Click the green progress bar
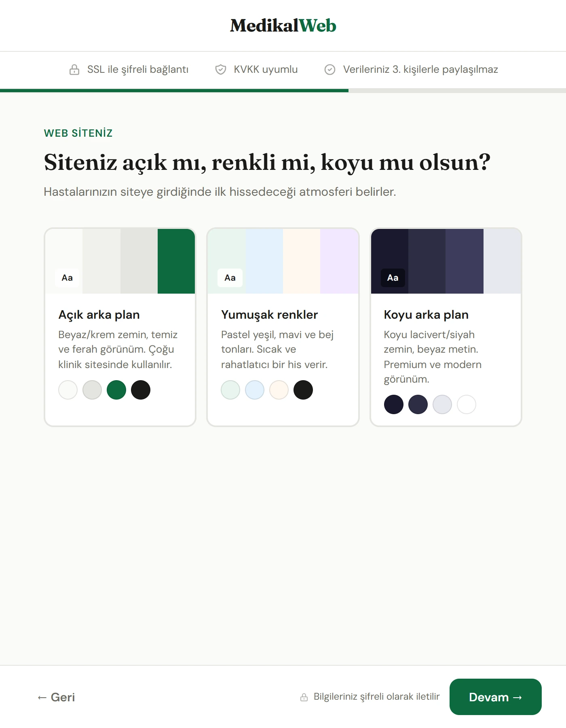 tap(174, 91)
